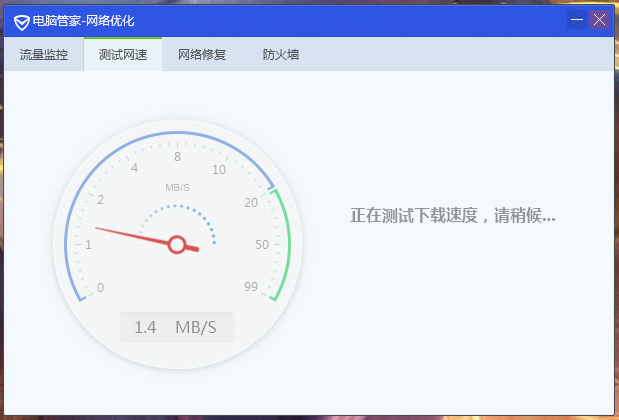Close the 电脑管家 window

coord(599,19)
